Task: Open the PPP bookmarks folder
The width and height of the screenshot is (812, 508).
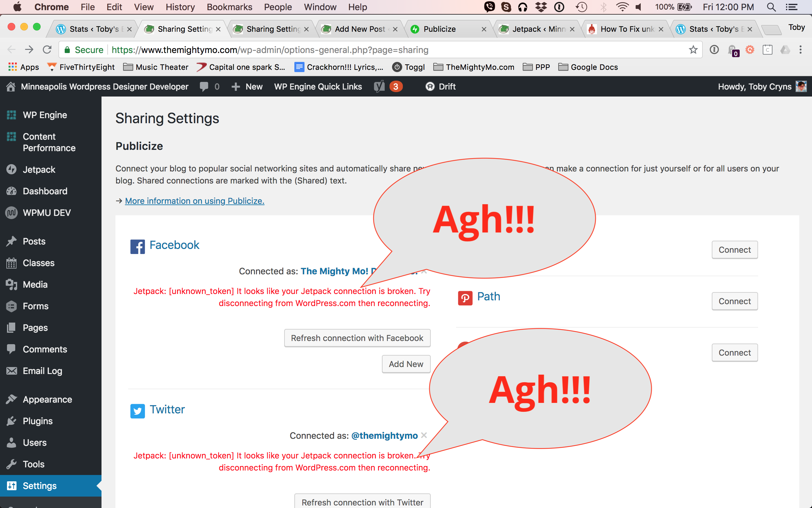Action: (x=536, y=67)
